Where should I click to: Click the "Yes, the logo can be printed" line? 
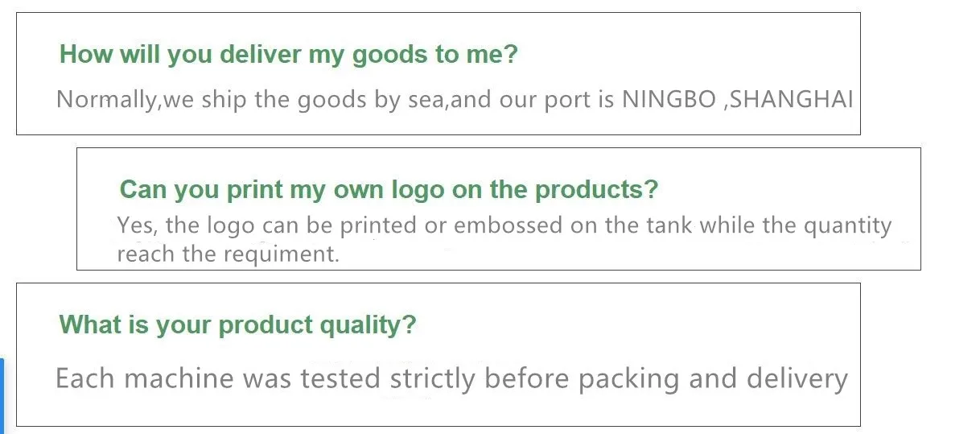click(504, 225)
